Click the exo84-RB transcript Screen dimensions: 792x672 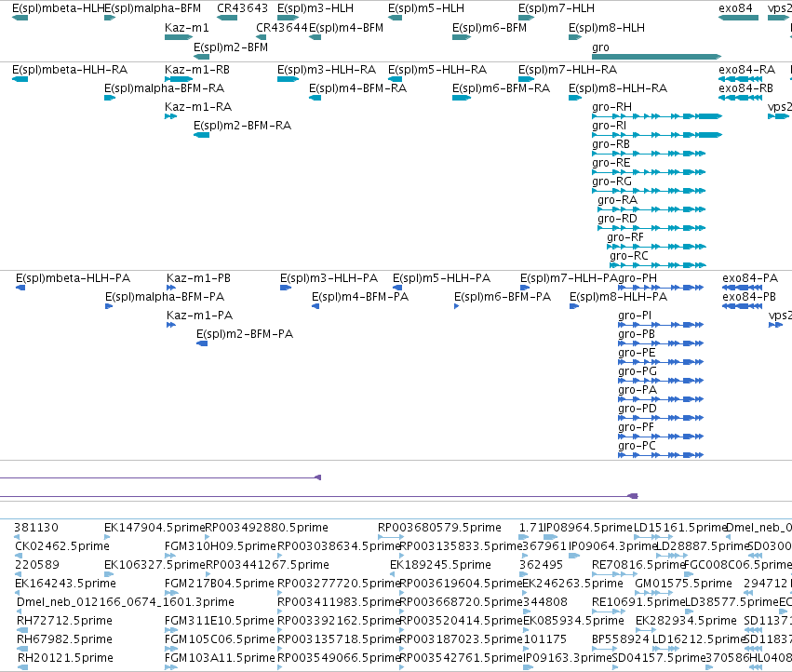[741, 98]
